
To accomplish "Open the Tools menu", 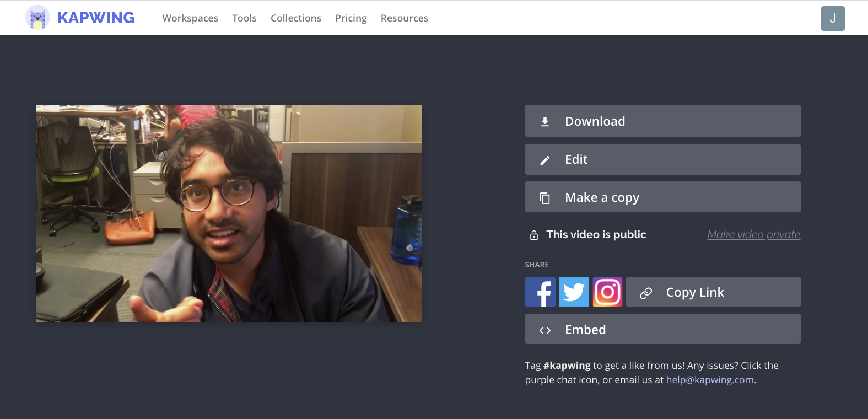I will (x=244, y=18).
